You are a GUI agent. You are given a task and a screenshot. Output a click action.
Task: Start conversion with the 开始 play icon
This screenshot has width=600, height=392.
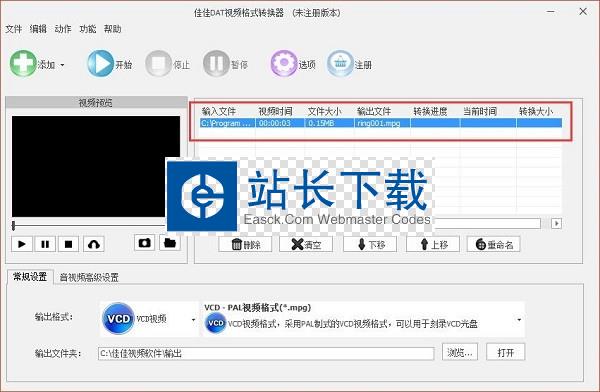tap(100, 63)
